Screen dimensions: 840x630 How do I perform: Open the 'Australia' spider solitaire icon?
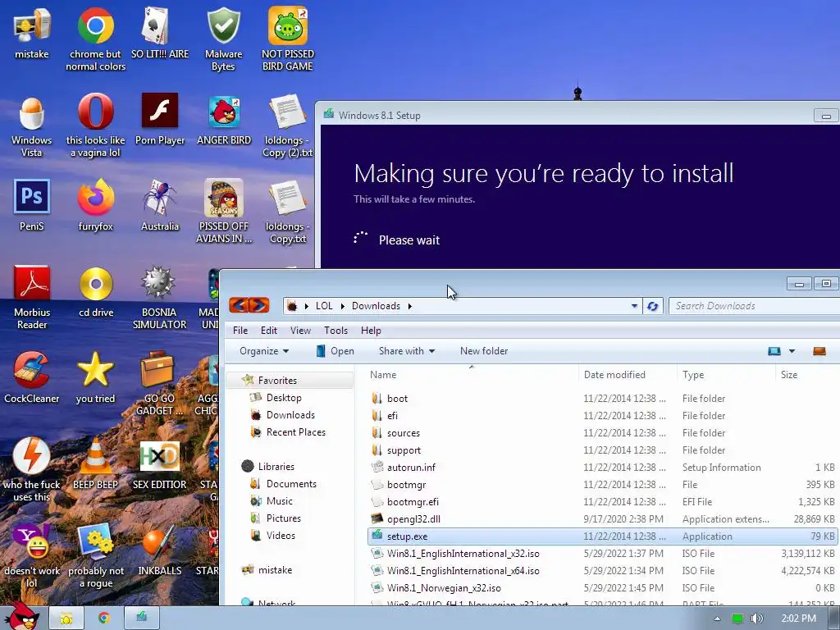(x=160, y=206)
